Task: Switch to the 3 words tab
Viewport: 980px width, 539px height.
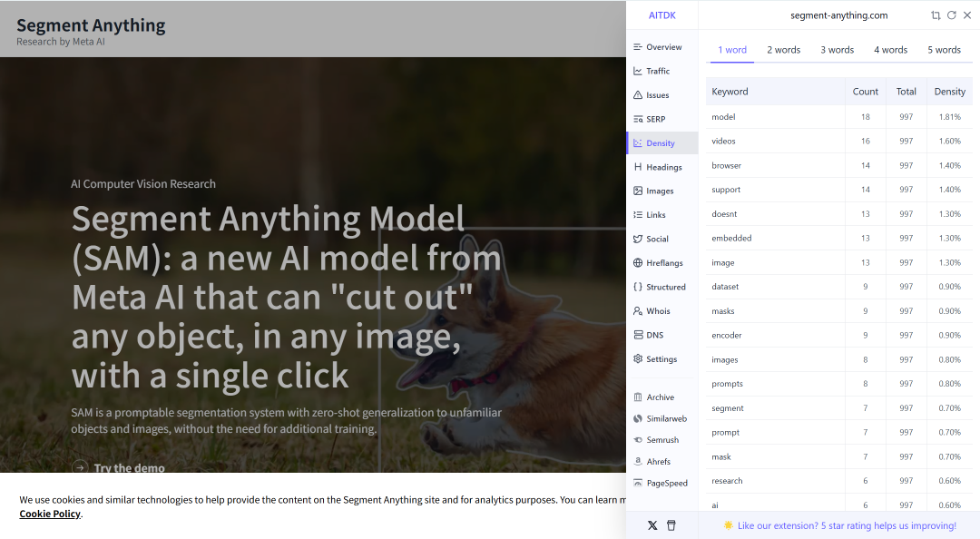Action: click(837, 50)
